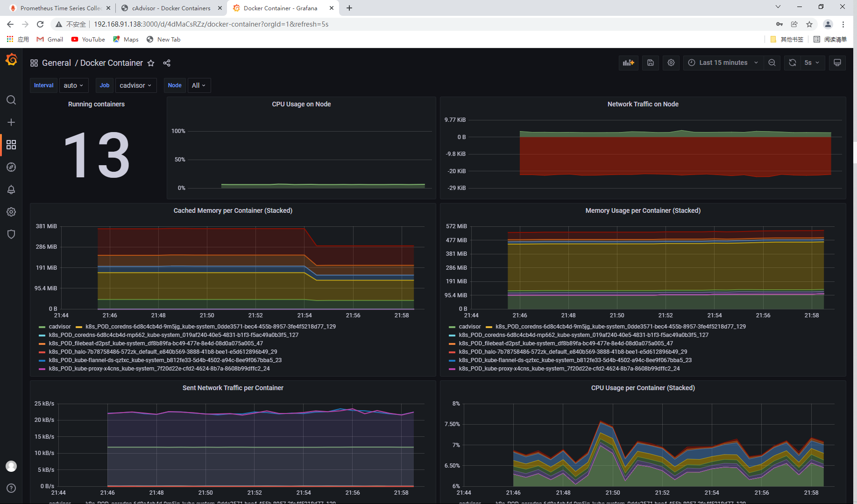Open Memory Usage per Container panel title

[x=643, y=210]
